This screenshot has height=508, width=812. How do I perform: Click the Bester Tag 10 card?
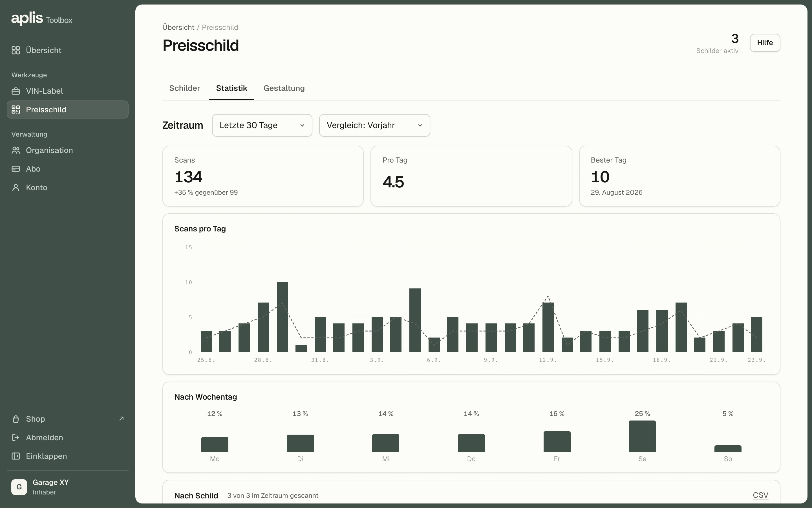click(679, 176)
